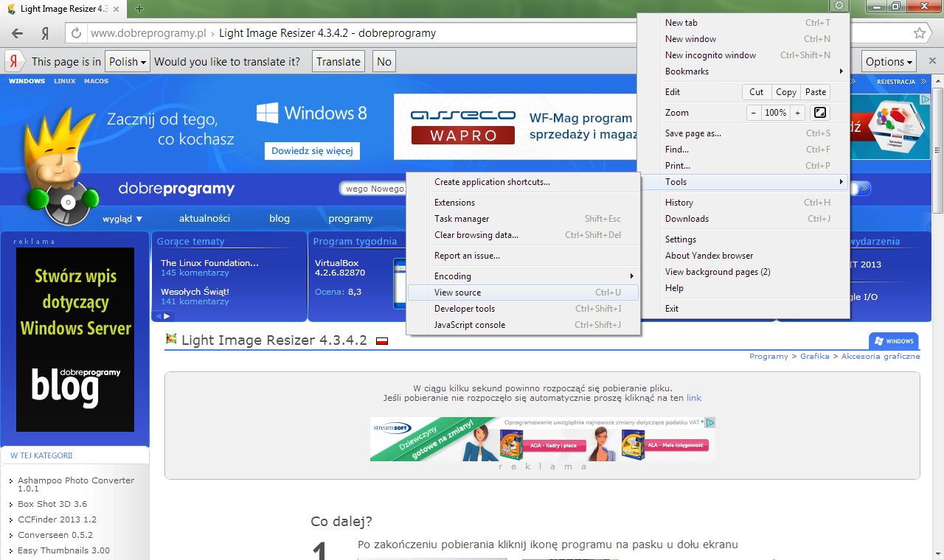Viewport: 944px width, 560px height.
Task: Choose Save page as menu entry
Action: pyautogui.click(x=743, y=133)
